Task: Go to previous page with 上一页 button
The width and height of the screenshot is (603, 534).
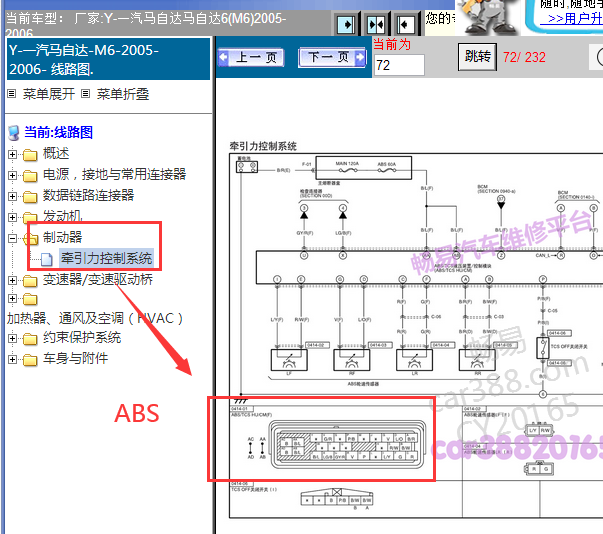Action: [x=251, y=58]
